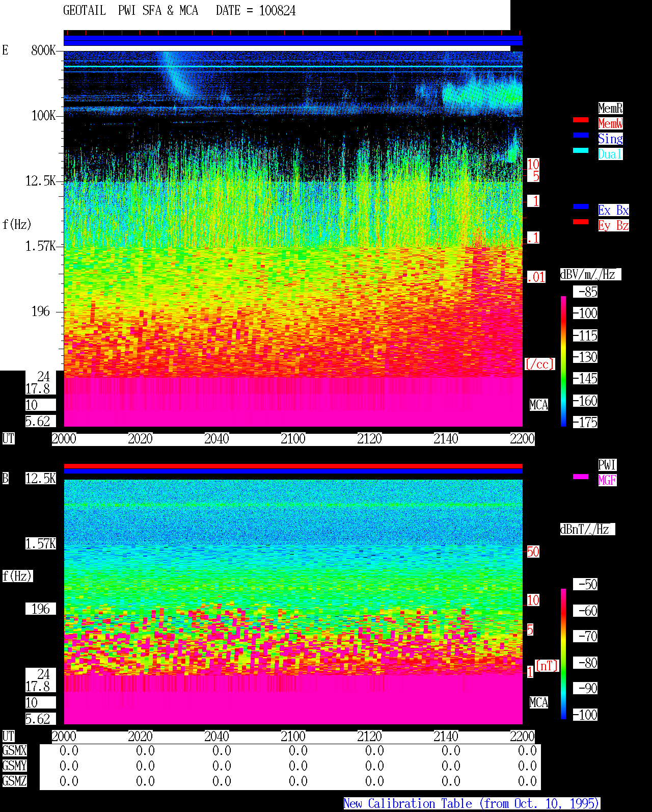Click the 'B' panel letter label
The height and width of the screenshot is (812, 652).
5,478
